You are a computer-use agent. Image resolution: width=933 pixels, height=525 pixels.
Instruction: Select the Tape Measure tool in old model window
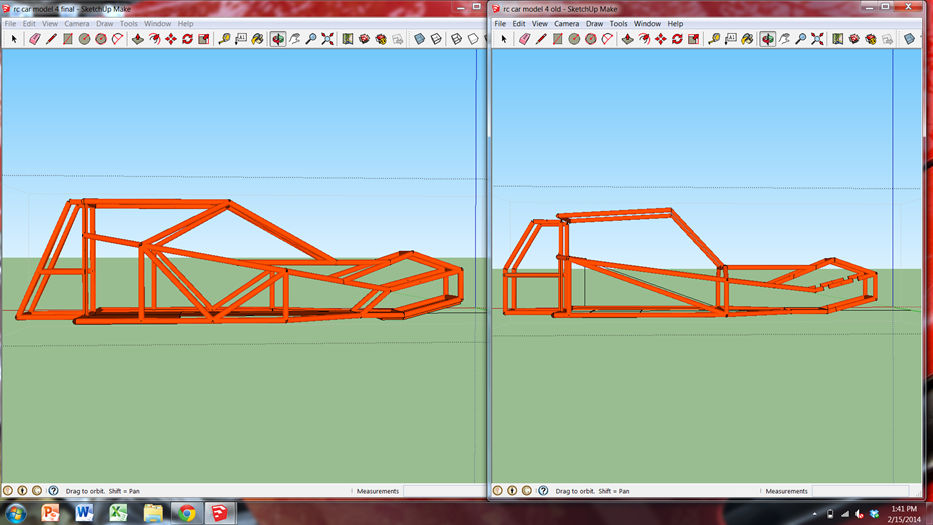(714, 39)
